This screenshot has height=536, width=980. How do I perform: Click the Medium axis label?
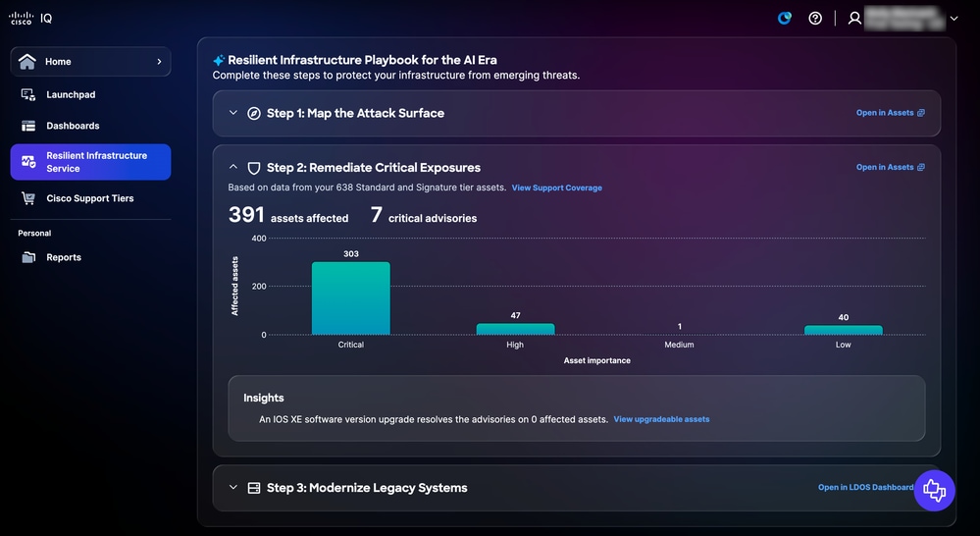[x=679, y=345]
